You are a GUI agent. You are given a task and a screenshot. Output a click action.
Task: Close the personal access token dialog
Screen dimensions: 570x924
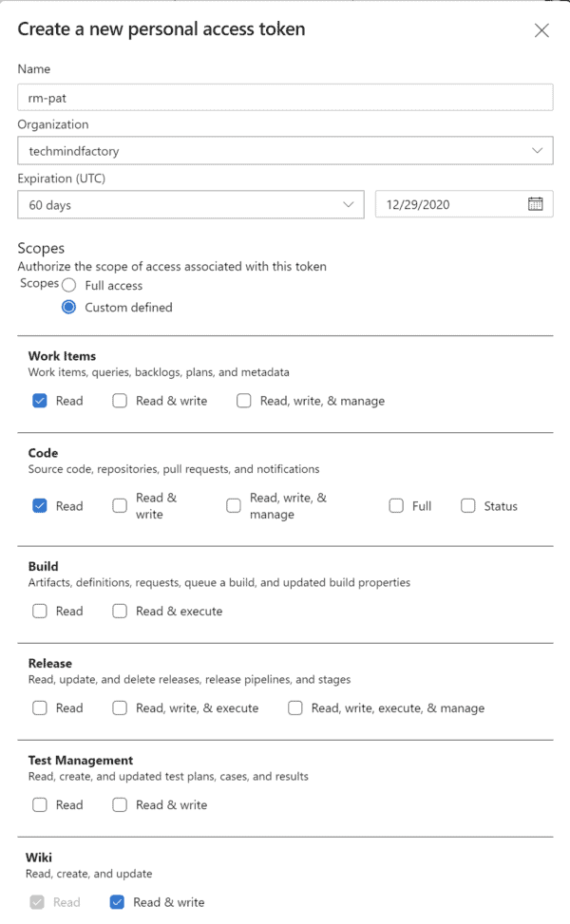(x=541, y=30)
